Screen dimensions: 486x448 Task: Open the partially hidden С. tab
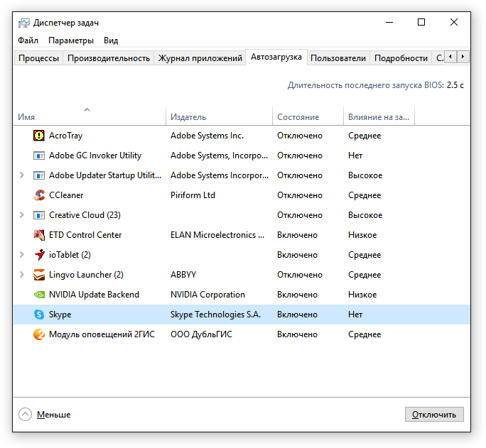coord(439,58)
